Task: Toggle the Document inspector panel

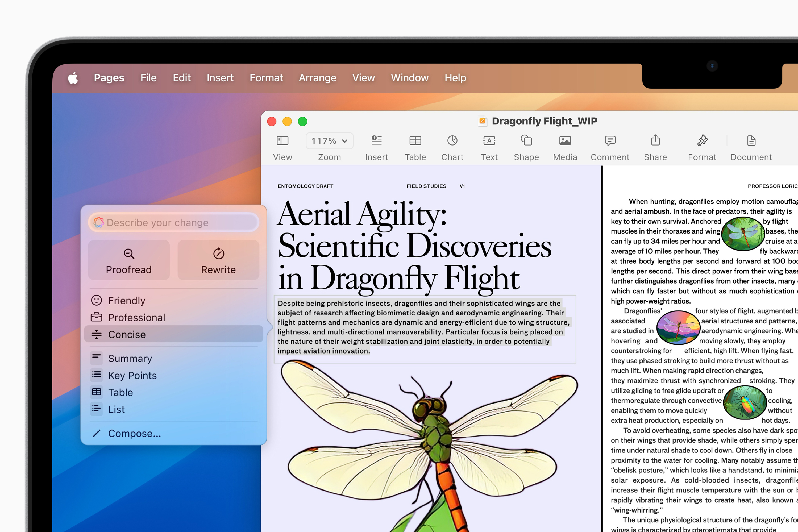Action: (x=751, y=140)
